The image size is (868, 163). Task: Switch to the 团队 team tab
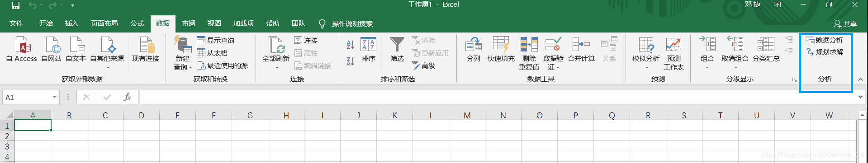tap(298, 23)
